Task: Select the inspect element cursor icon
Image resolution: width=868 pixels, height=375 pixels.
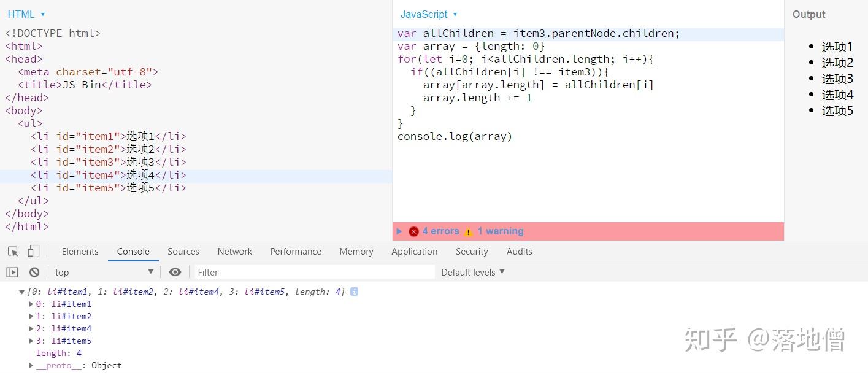Action: point(13,252)
